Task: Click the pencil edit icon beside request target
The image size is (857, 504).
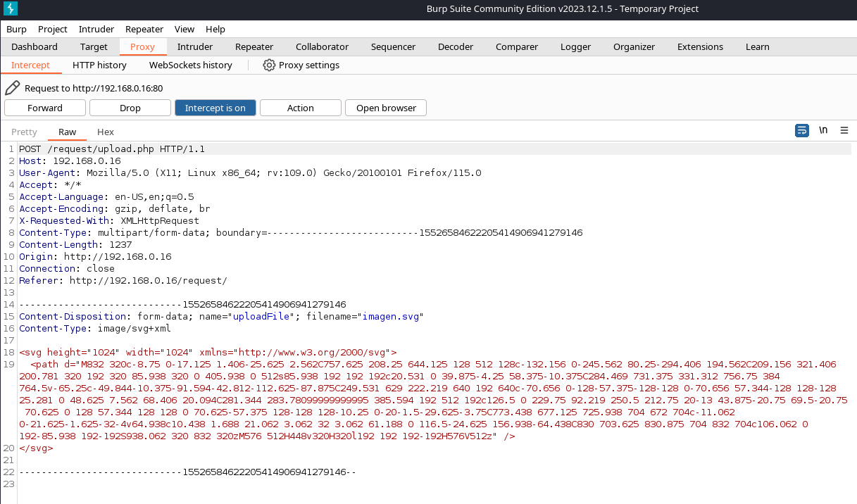Action: [x=13, y=88]
